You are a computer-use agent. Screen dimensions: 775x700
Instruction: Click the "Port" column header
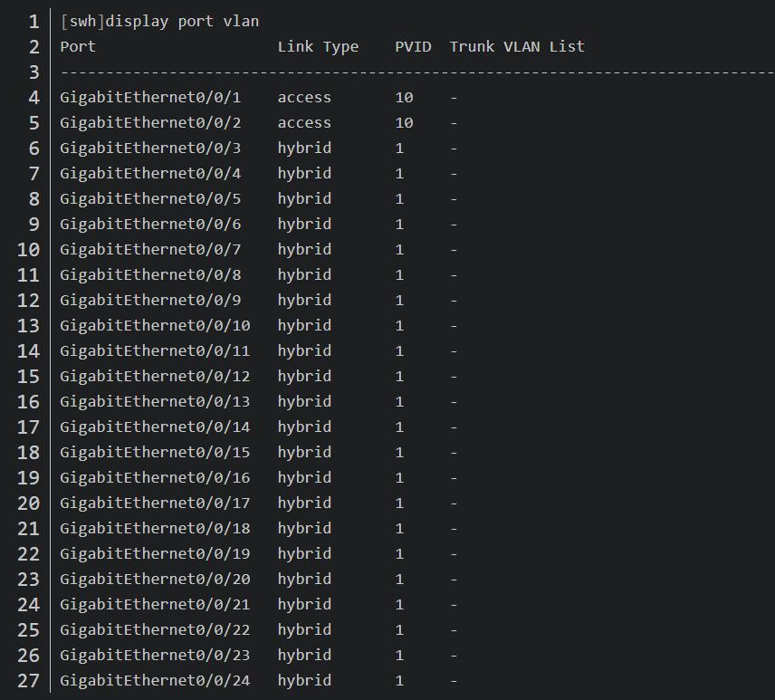[78, 46]
